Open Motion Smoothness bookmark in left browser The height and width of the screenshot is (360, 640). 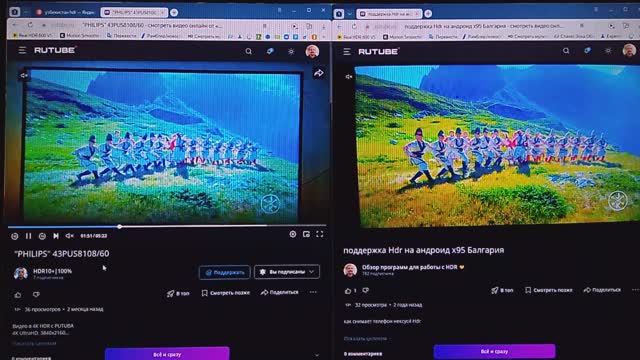coord(80,36)
